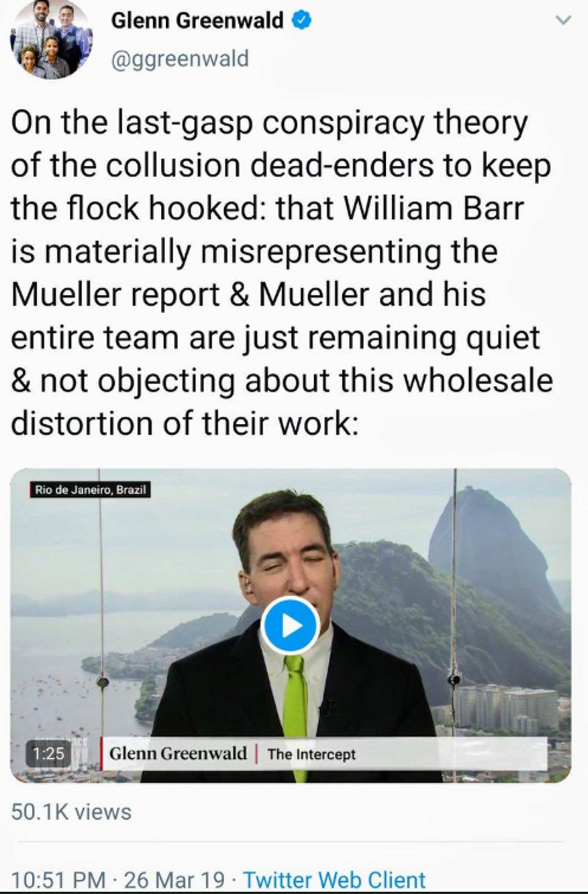This screenshot has width=588, height=894.
Task: Click the blue verified badge
Action: tap(301, 21)
